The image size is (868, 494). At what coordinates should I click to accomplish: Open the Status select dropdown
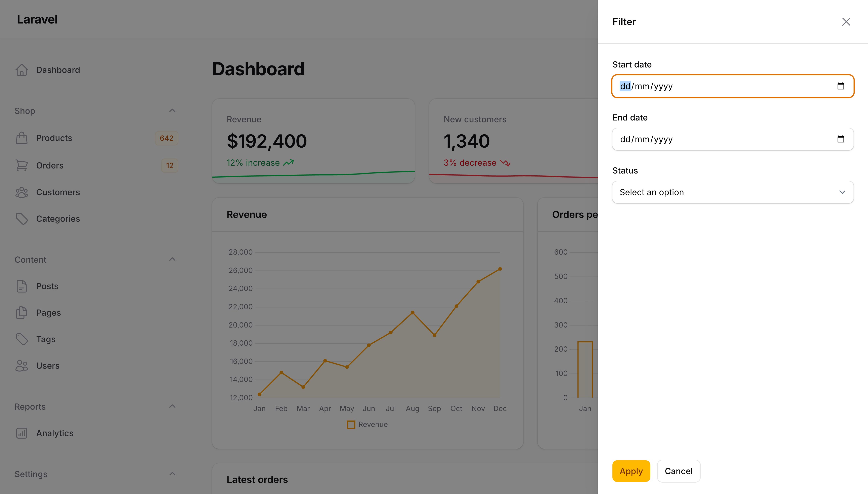click(733, 192)
